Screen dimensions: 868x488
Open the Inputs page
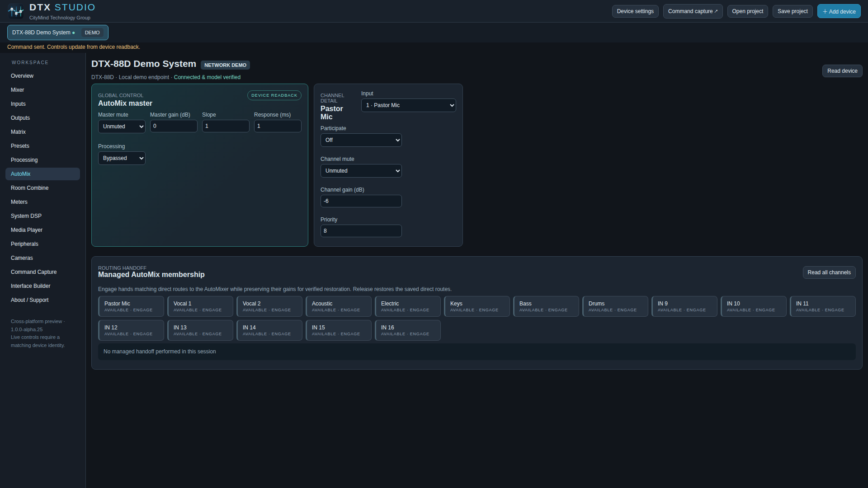point(42,104)
